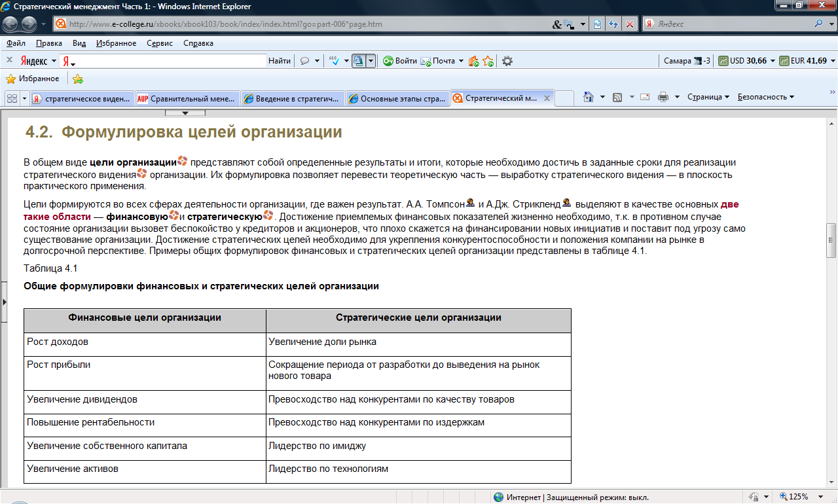This screenshot has width=838, height=504.
Task: Open the Файл menu
Action: pyautogui.click(x=16, y=43)
